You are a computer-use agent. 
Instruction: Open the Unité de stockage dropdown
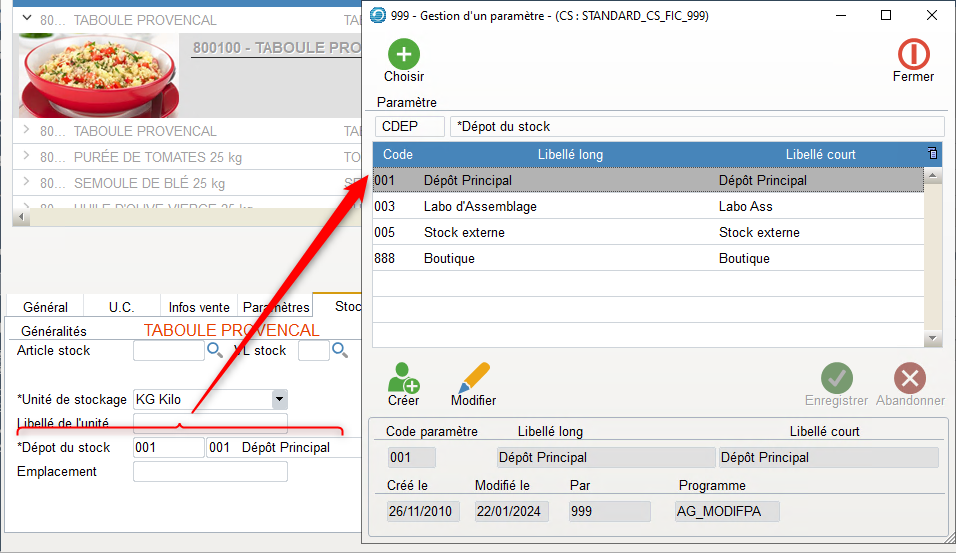279,399
